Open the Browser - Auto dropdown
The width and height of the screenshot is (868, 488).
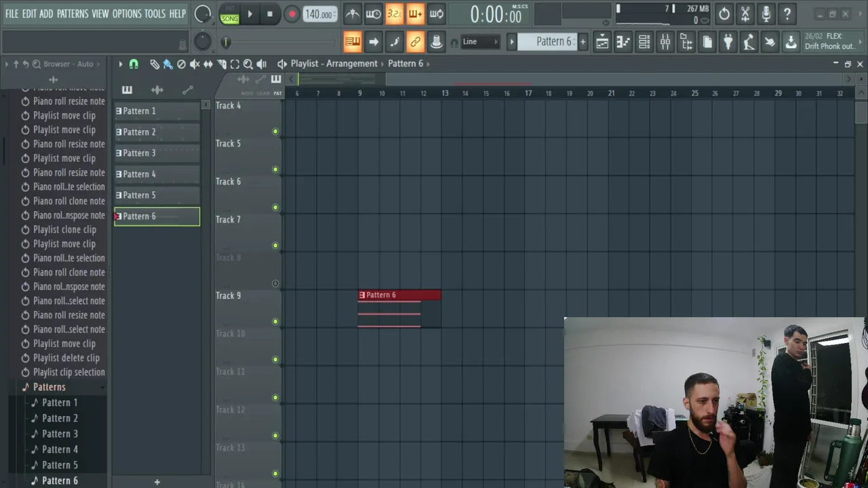(68, 64)
